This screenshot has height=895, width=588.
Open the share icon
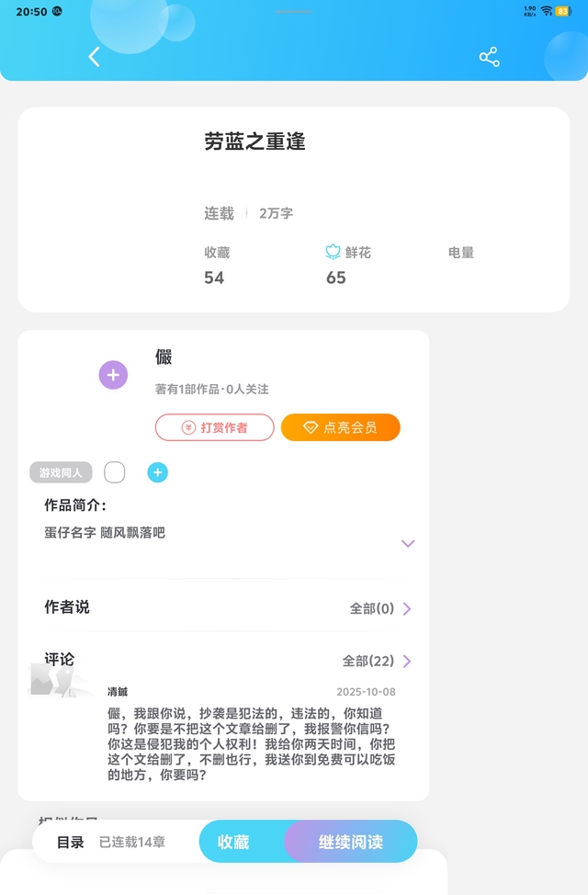[x=489, y=57]
